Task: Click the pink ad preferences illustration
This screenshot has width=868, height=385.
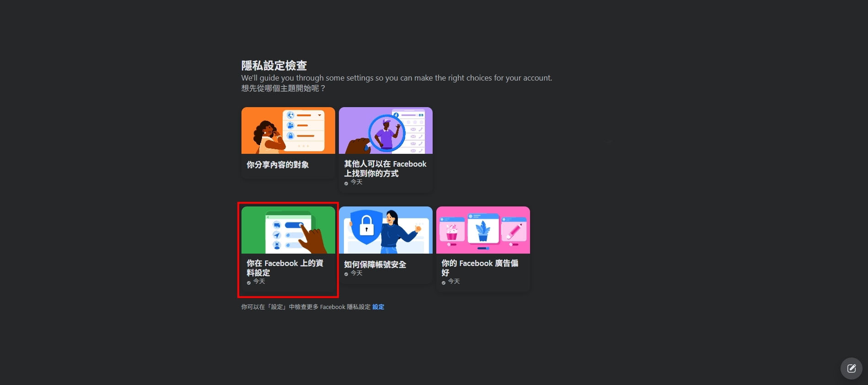Action: tap(483, 230)
